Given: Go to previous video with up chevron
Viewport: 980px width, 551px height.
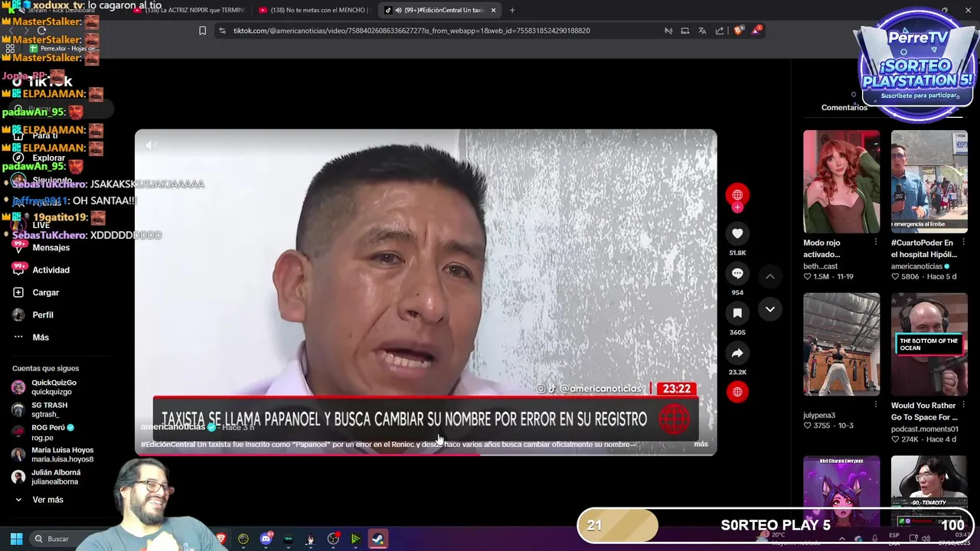Looking at the screenshot, I should coord(770,276).
